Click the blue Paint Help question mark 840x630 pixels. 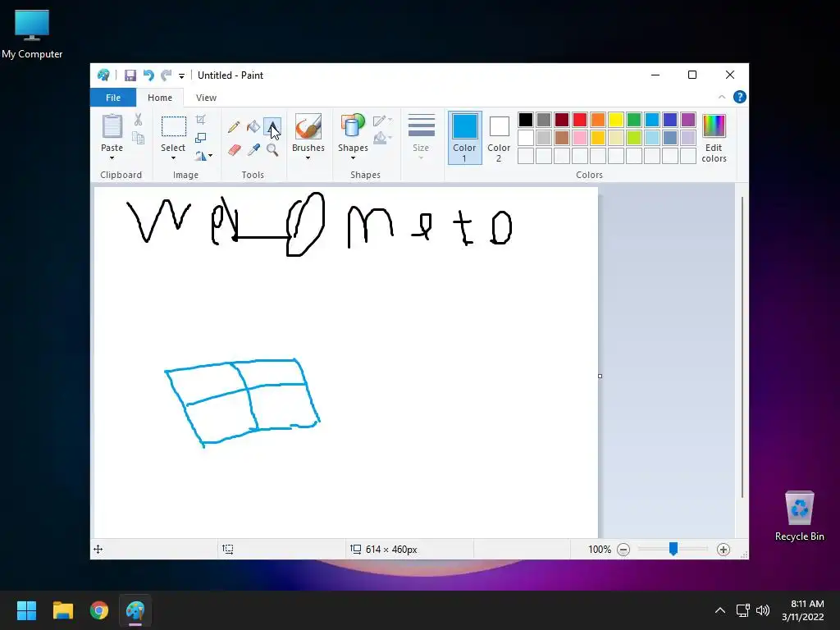click(740, 97)
